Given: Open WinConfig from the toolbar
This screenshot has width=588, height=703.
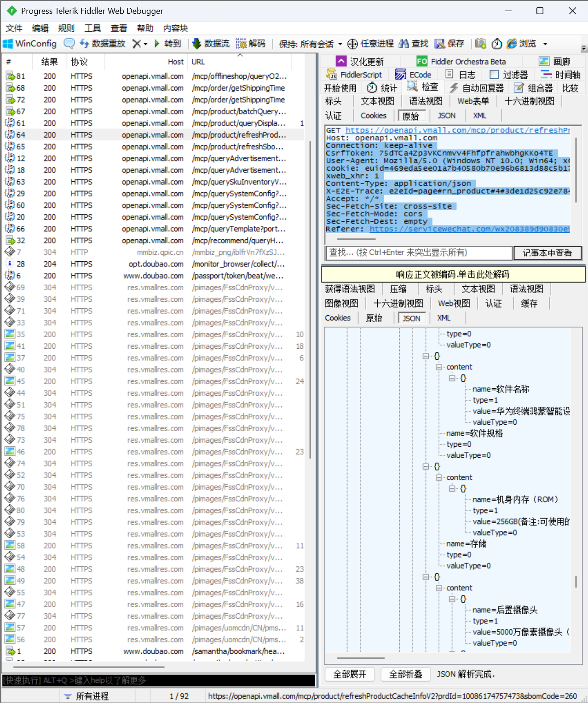Looking at the screenshot, I should pyautogui.click(x=30, y=44).
